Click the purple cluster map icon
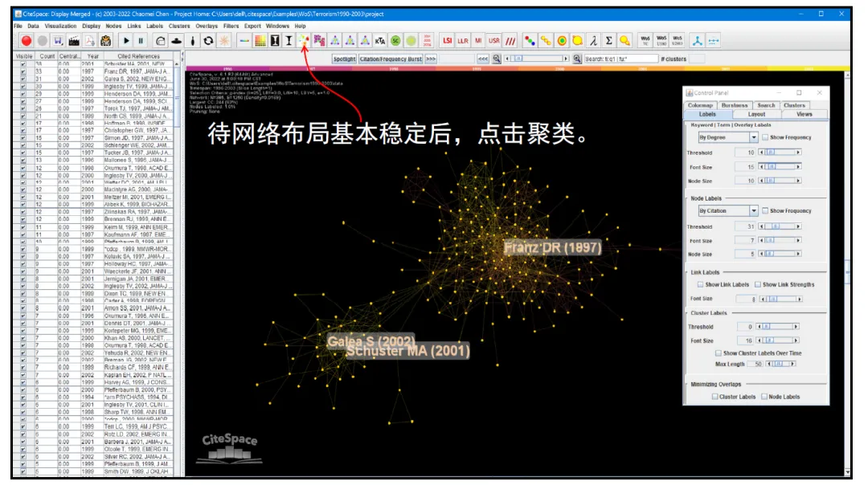Image resolution: width=868 pixels, height=485 pixels. pyautogui.click(x=319, y=40)
